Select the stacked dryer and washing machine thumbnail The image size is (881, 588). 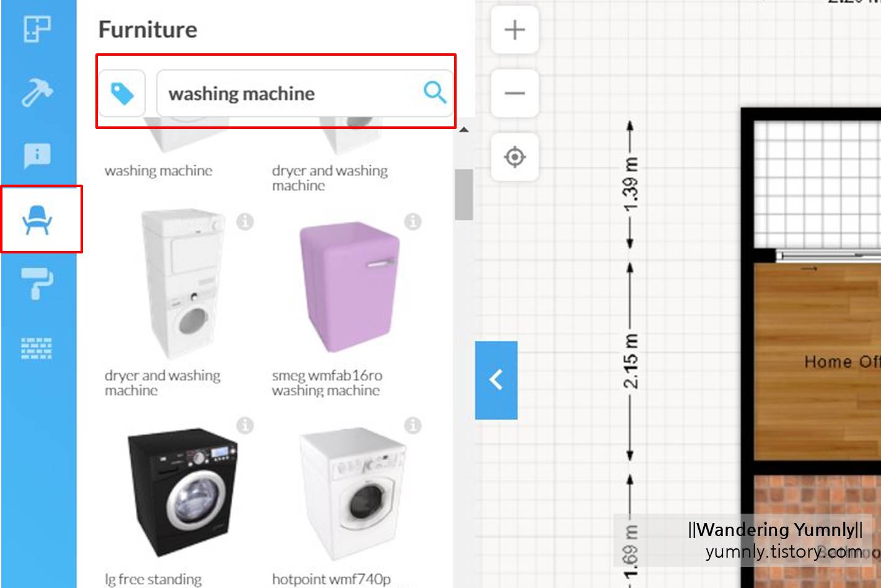[183, 285]
